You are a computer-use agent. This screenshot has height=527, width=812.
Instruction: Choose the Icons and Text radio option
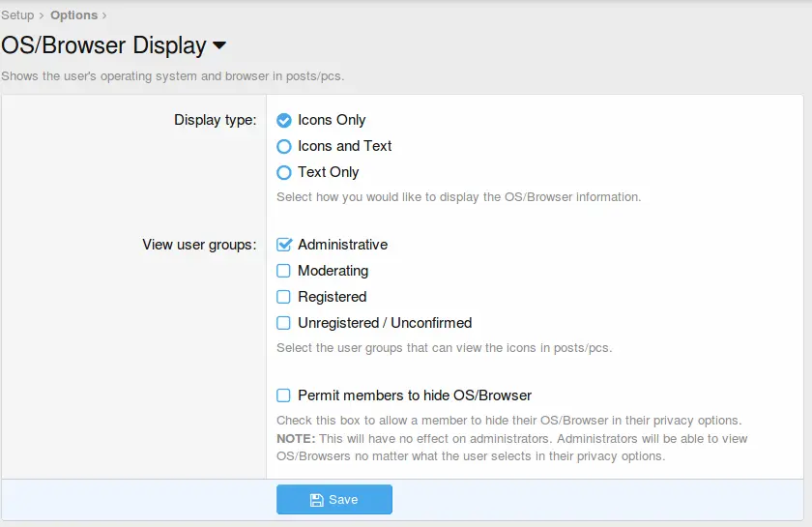pos(284,147)
